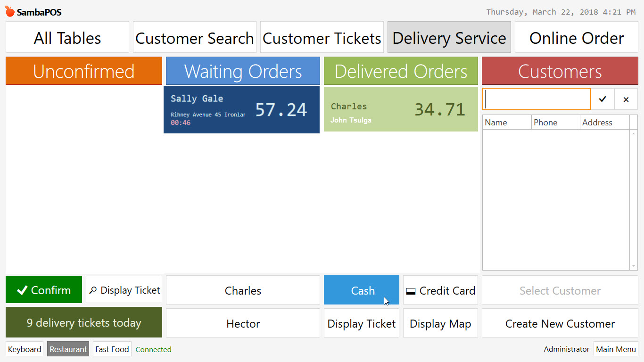Image resolution: width=644 pixels, height=362 pixels.
Task: Switch to the Customer Tickets tab
Action: point(322,37)
